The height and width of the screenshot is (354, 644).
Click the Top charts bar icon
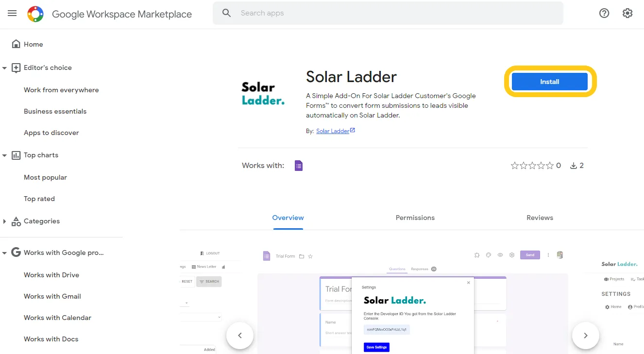(x=16, y=155)
